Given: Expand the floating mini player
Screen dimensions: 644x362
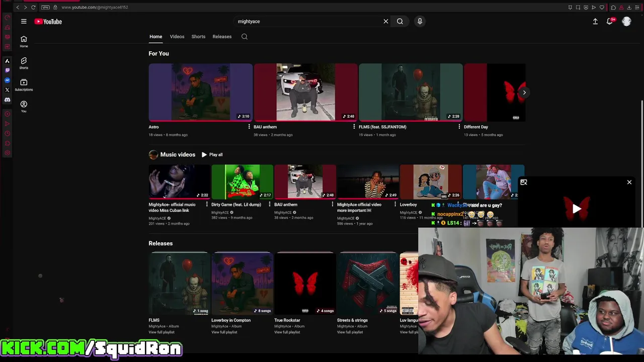Looking at the screenshot, I should click(524, 183).
